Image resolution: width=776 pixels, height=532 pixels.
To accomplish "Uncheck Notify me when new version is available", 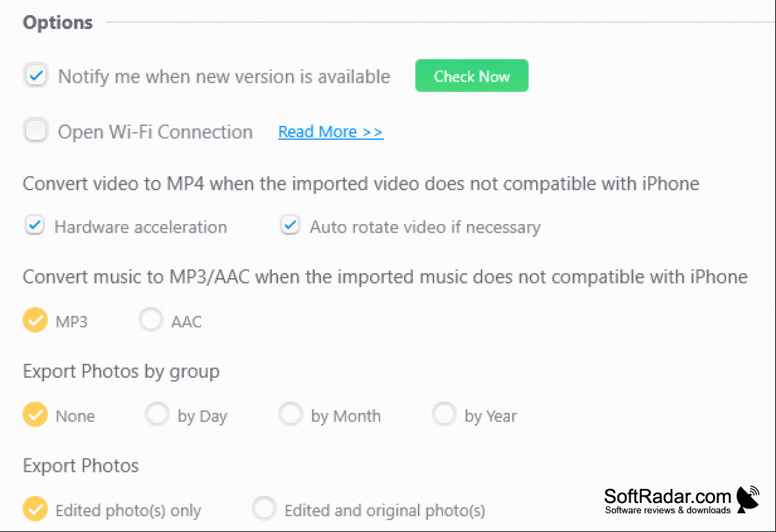I will click(36, 75).
